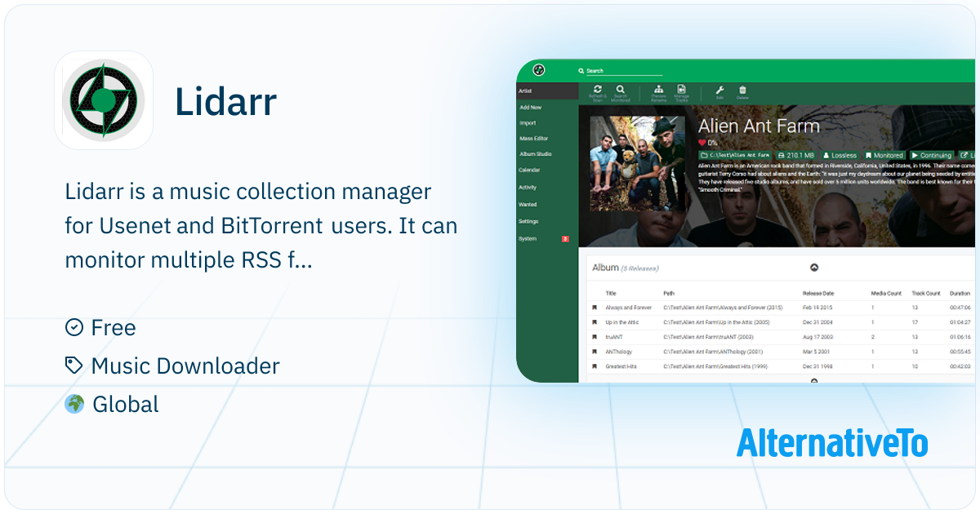The height and width of the screenshot is (514, 980).
Task: Sort albums by Title column header
Action: 611,293
